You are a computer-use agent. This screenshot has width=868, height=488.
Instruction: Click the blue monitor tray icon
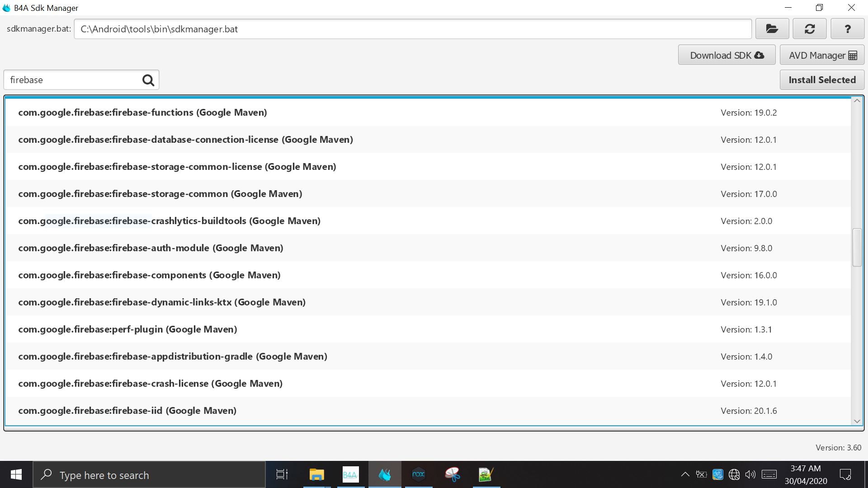point(717,474)
